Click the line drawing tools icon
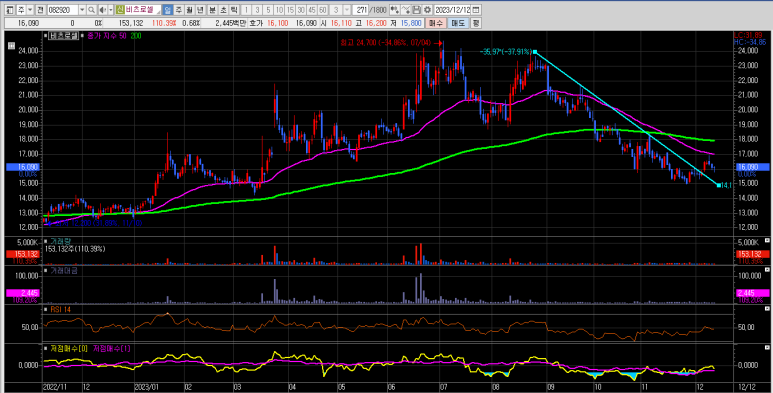The image size is (773, 393). coord(406,10)
